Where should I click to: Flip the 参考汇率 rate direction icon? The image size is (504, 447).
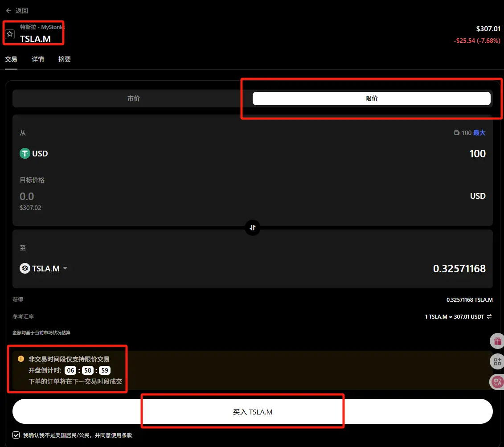(489, 316)
